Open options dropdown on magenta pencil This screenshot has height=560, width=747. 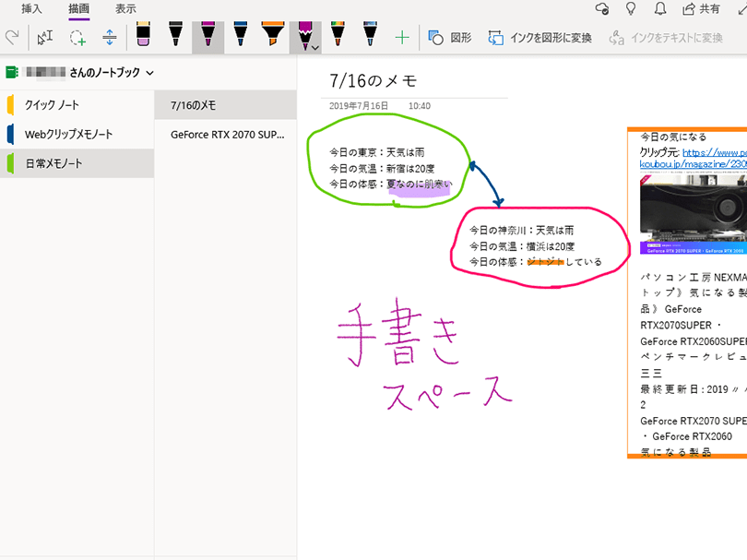pos(315,47)
